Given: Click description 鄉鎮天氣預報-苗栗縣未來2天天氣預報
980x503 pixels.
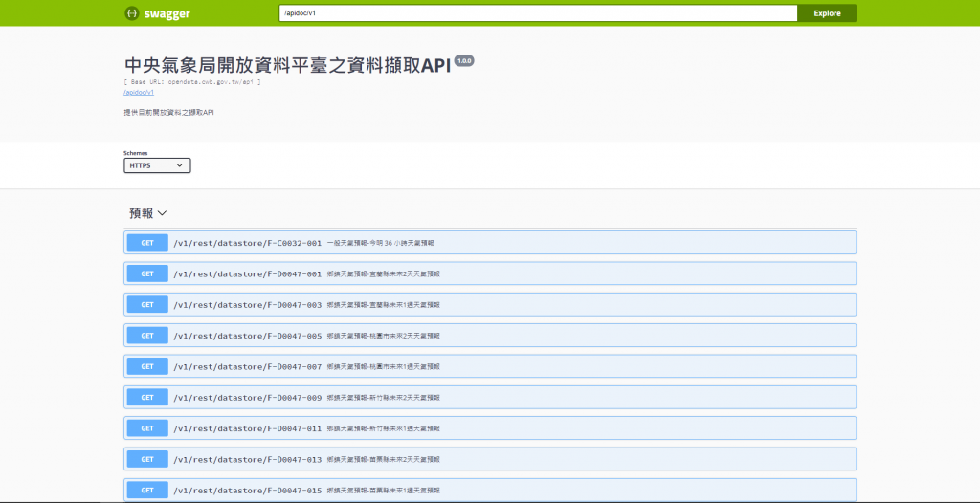Looking at the screenshot, I should pyautogui.click(x=383, y=459).
